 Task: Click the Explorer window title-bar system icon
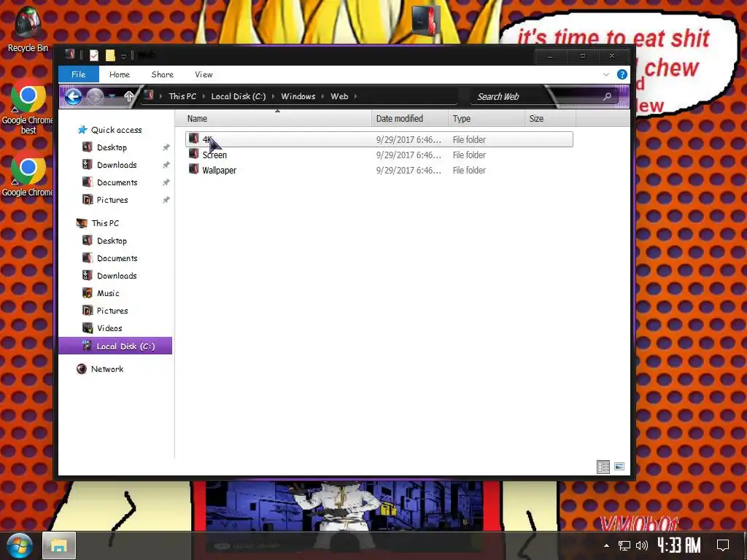point(70,54)
